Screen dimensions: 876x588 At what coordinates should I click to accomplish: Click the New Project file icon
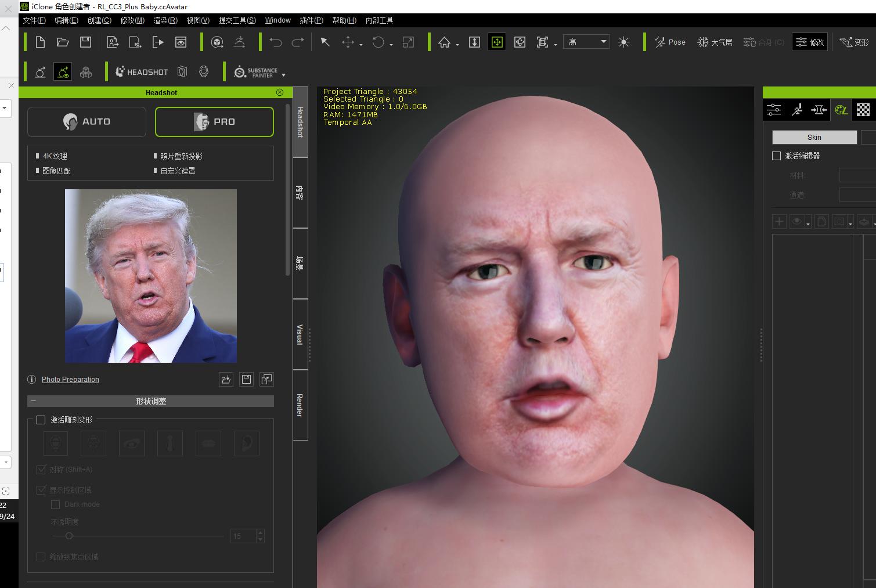coord(40,42)
